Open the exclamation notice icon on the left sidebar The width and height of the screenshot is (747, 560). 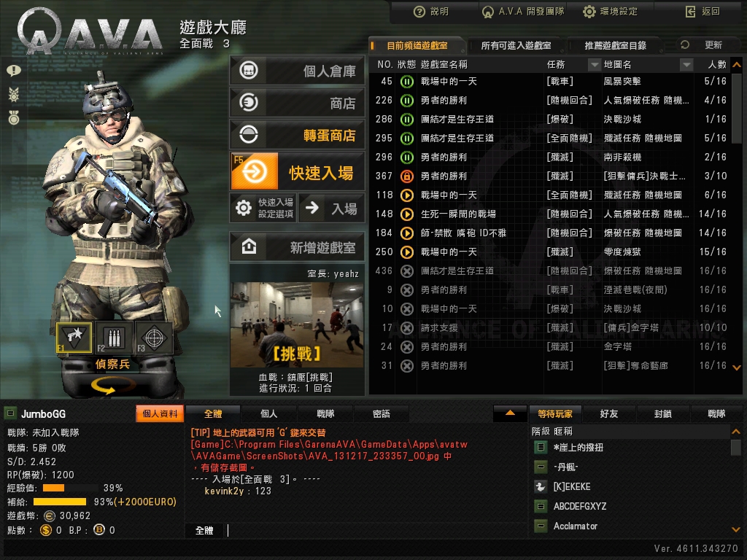pos(13,71)
